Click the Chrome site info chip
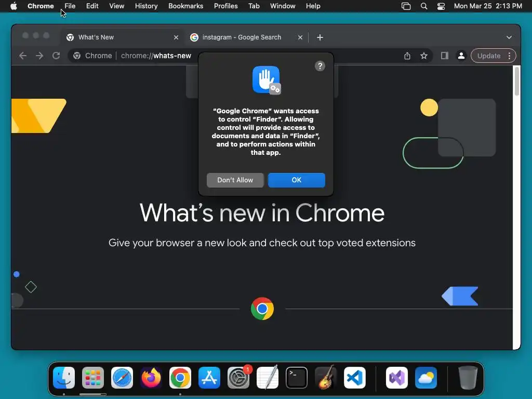 pyautogui.click(x=92, y=56)
